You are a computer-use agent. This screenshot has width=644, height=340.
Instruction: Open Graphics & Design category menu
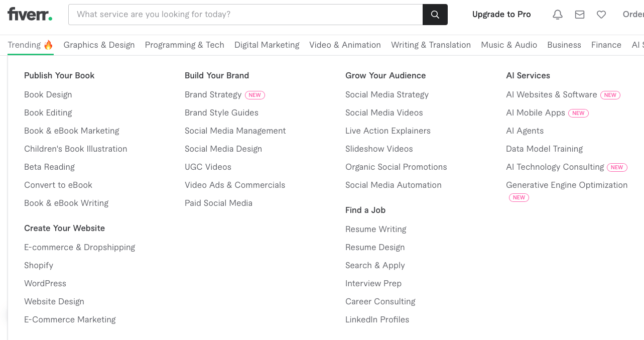click(x=99, y=45)
